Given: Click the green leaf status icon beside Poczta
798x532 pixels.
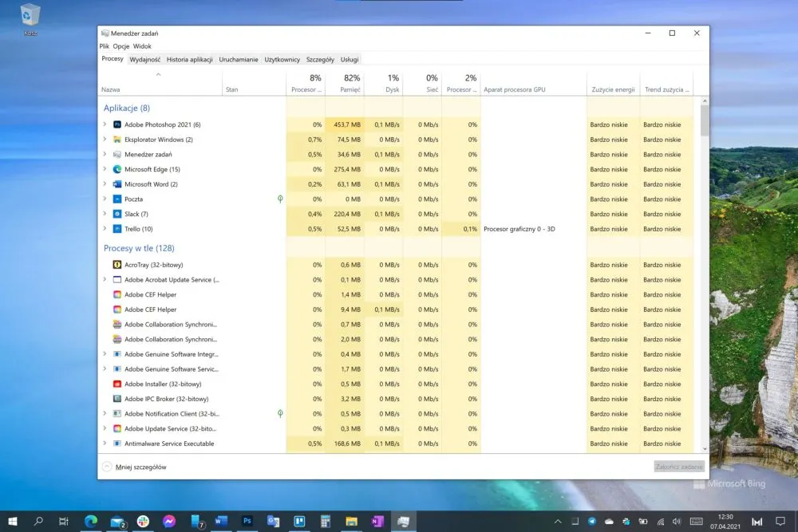Looking at the screenshot, I should click(x=280, y=199).
